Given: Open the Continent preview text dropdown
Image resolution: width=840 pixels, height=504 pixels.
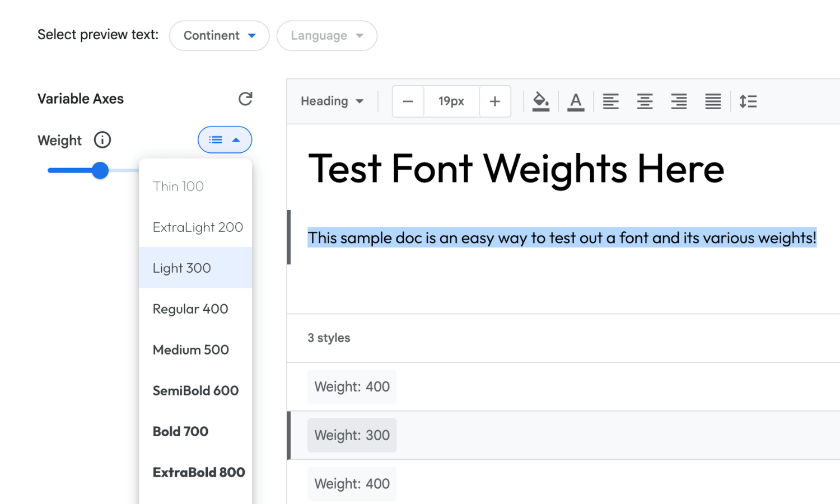Looking at the screenshot, I should tap(219, 35).
